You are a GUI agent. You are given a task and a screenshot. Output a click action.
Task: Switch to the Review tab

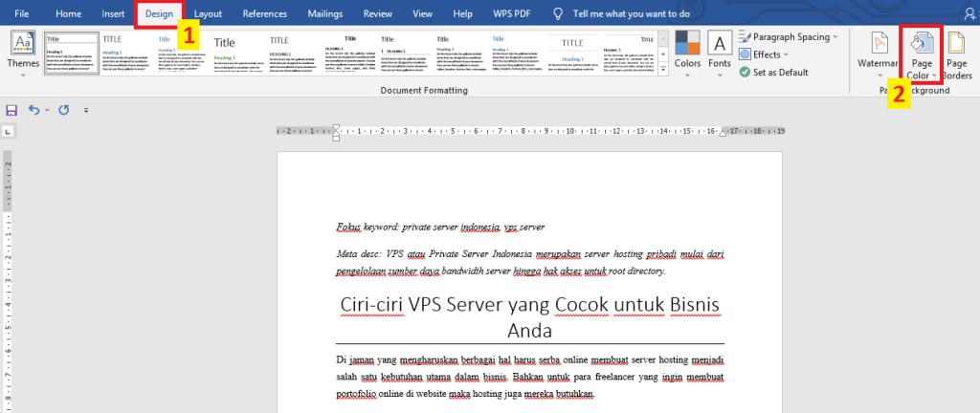(377, 13)
